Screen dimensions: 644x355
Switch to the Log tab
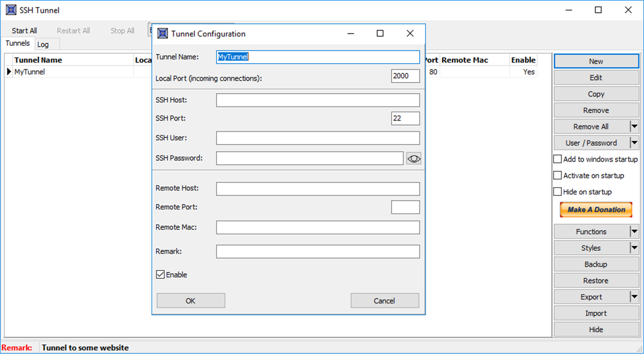[43, 44]
